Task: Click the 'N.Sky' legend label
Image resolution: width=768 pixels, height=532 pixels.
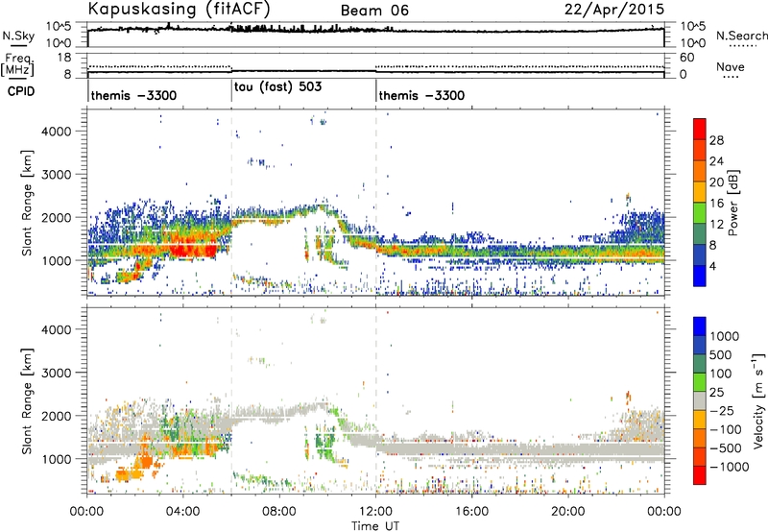Action: (x=18, y=36)
